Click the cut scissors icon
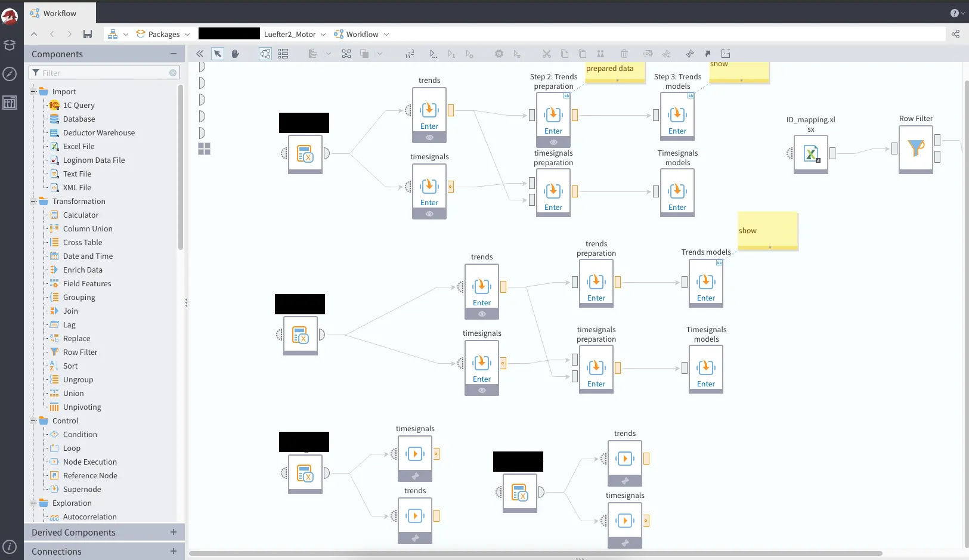This screenshot has width=969, height=560. coord(547,54)
